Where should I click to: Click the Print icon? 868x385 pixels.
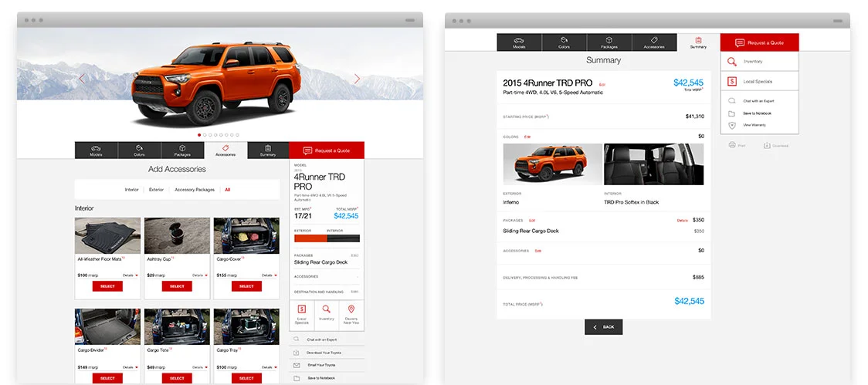click(x=732, y=145)
